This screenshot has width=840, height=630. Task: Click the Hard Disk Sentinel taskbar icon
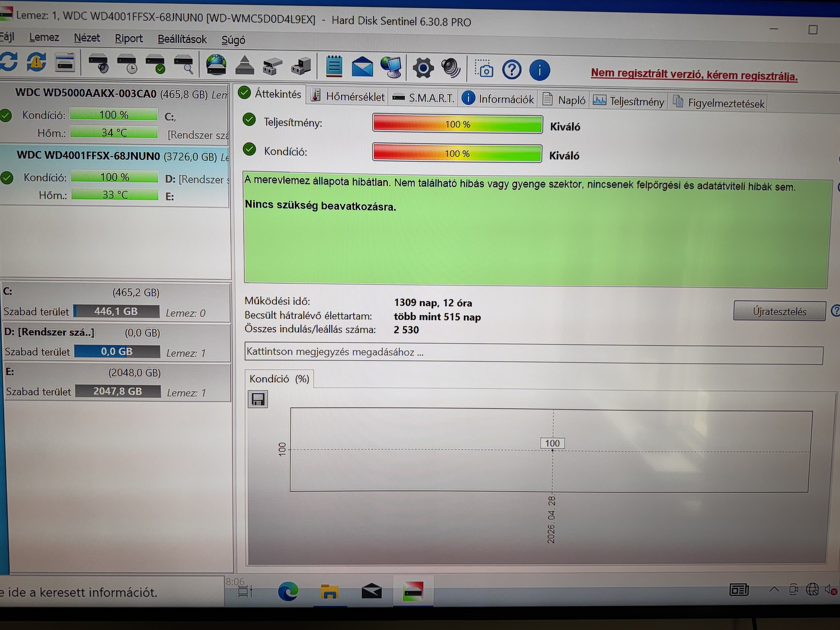click(413, 592)
